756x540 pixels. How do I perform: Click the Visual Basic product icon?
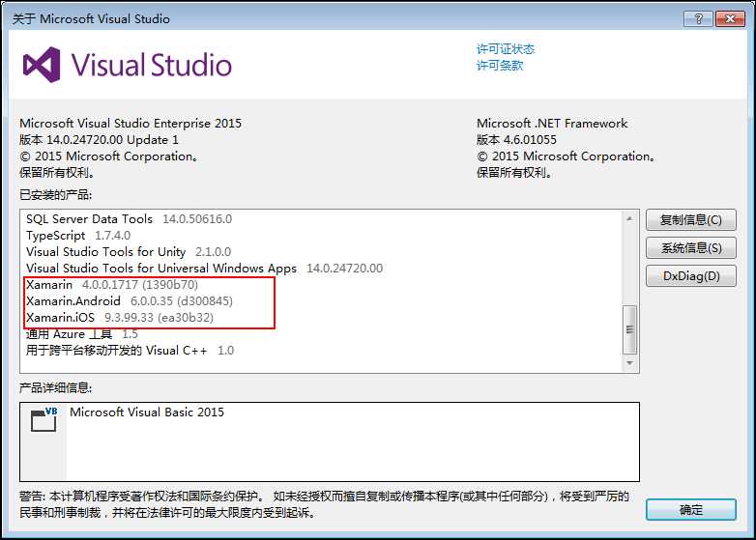point(44,419)
